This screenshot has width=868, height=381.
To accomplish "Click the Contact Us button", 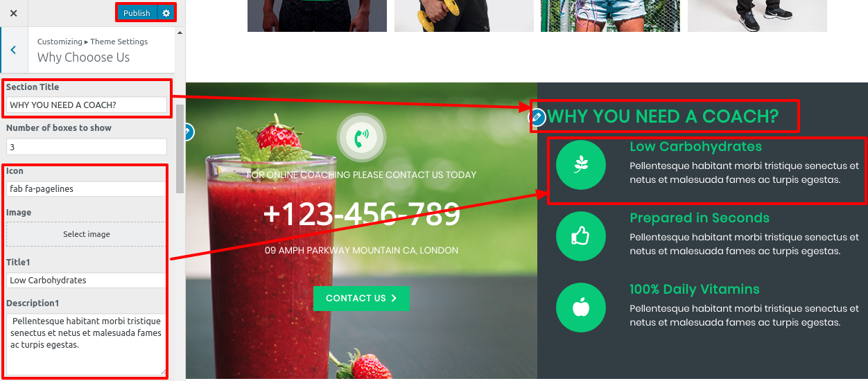I will tap(361, 299).
